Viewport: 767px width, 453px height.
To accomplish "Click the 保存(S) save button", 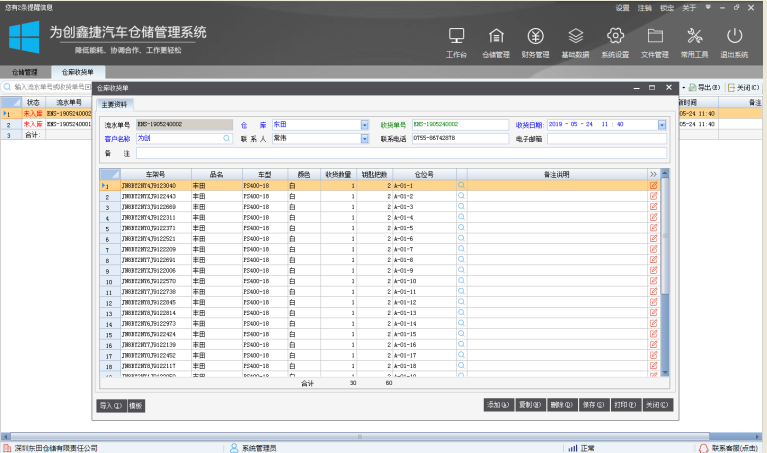I will (x=594, y=405).
